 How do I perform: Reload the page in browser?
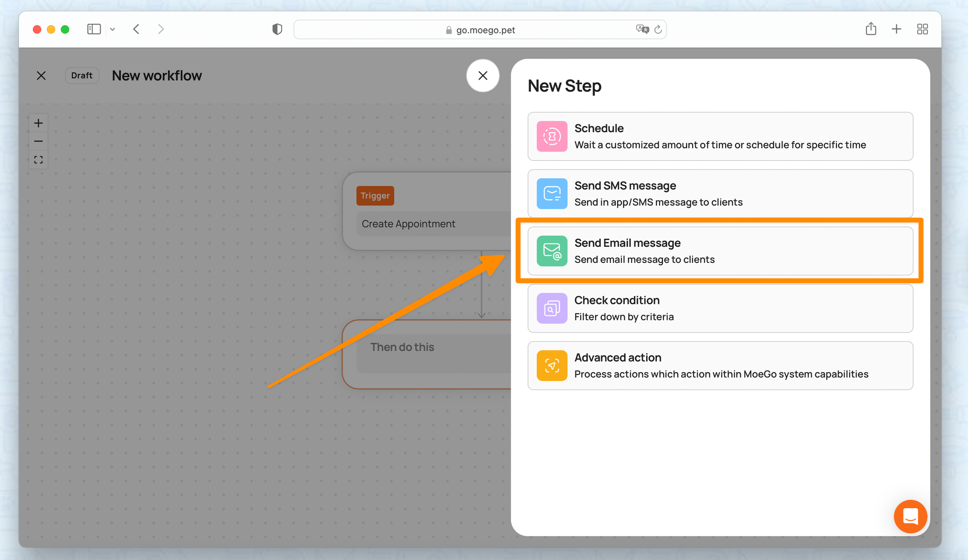point(658,30)
